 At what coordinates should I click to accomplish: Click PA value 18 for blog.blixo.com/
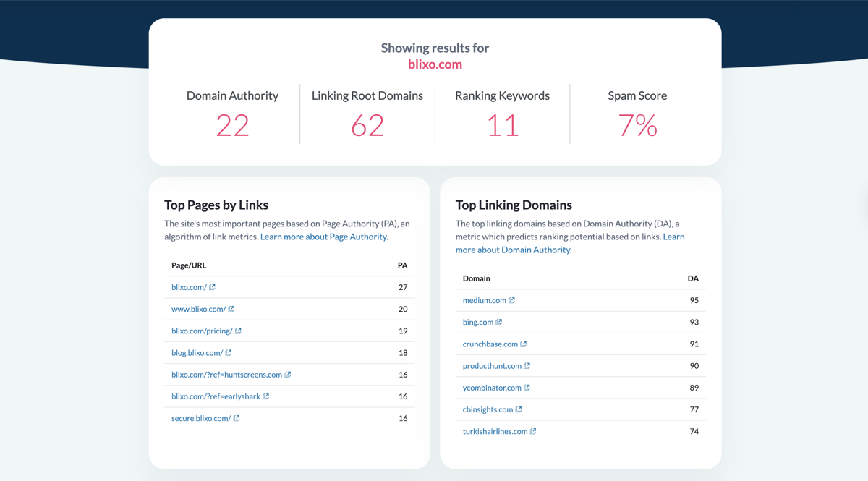click(x=403, y=353)
